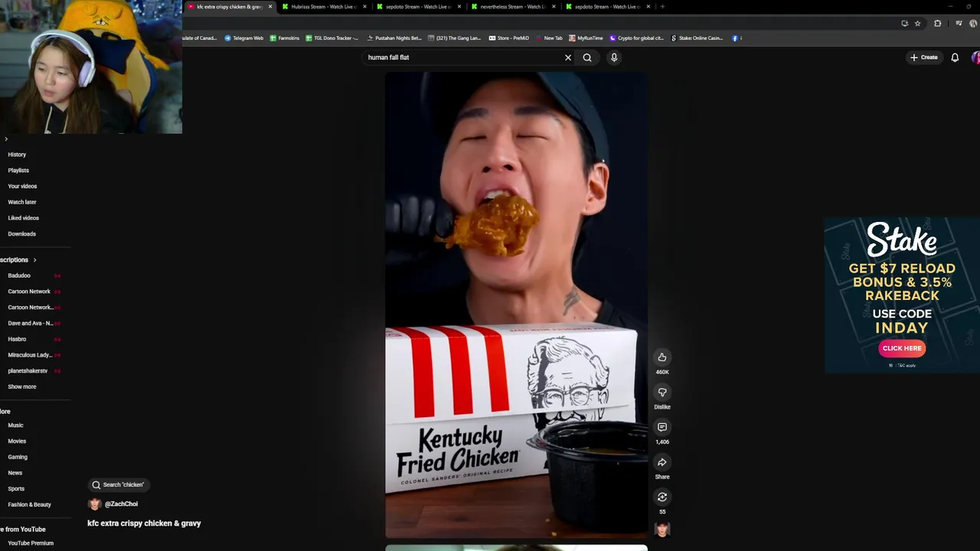The image size is (980, 551).
Task: Expand the Subscriptions section chevron
Action: 34,260
